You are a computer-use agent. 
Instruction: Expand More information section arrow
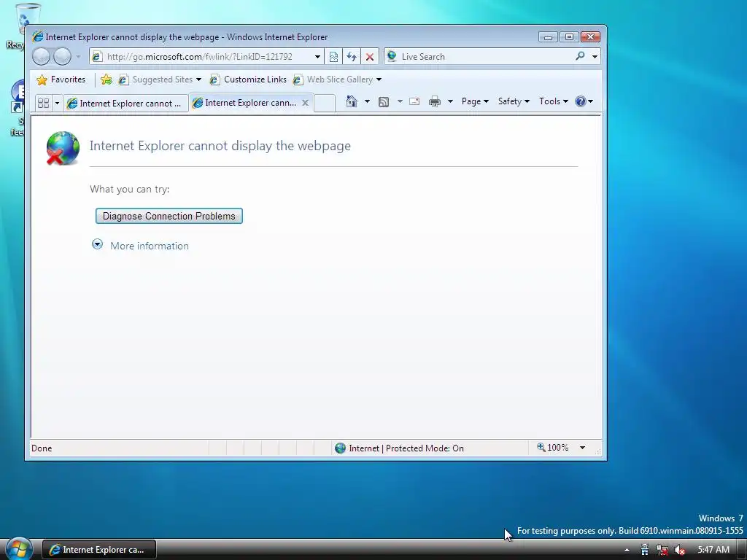pyautogui.click(x=97, y=244)
